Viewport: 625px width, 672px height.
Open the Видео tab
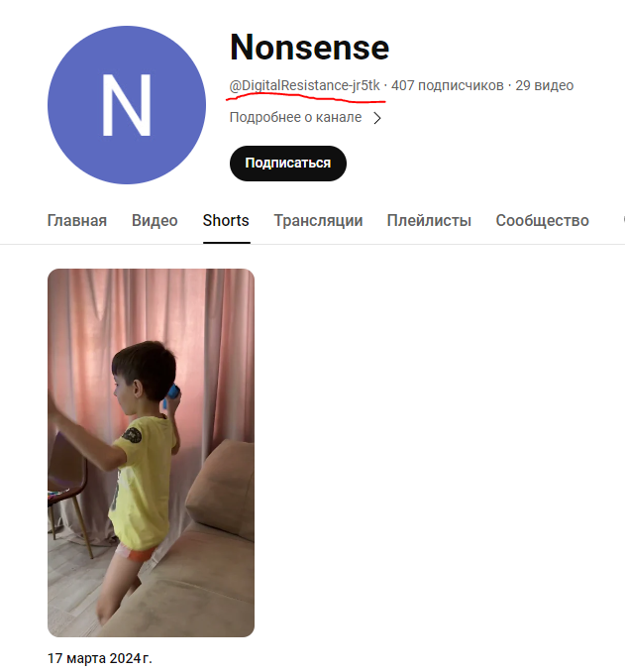(155, 221)
